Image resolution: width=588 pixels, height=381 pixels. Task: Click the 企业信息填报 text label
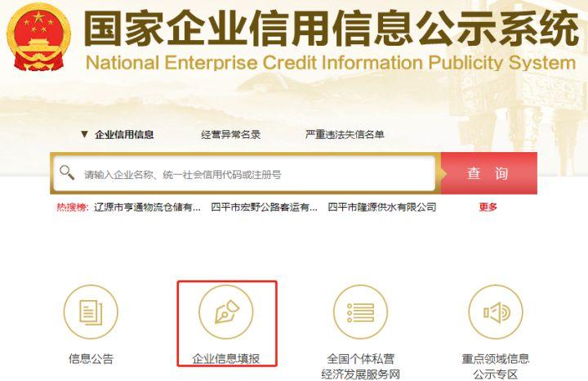(226, 358)
